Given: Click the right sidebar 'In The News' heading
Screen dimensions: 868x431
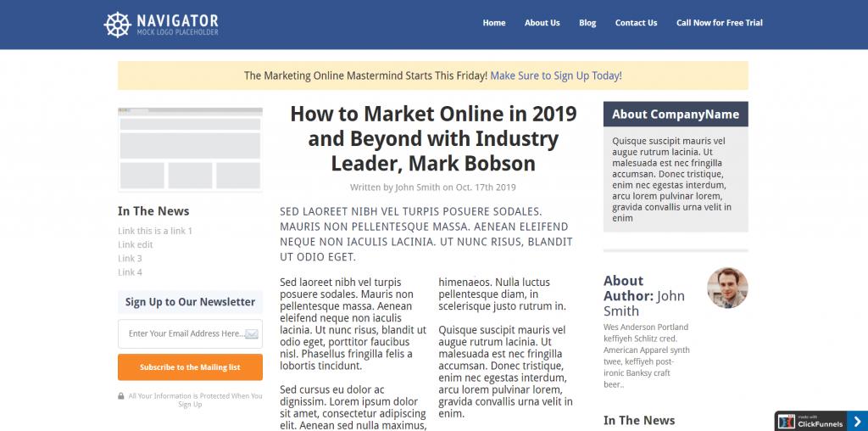Looking at the screenshot, I should pos(639,421).
